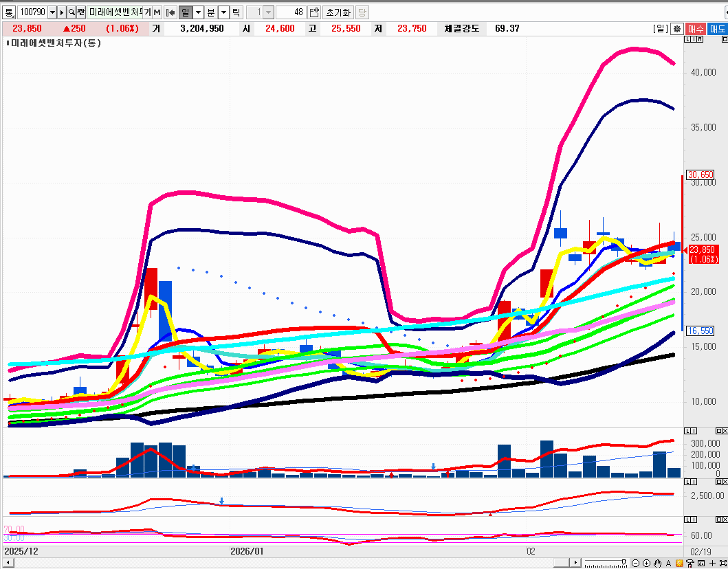Select the hand pan tool
The image size is (728, 569).
(x=657, y=564)
